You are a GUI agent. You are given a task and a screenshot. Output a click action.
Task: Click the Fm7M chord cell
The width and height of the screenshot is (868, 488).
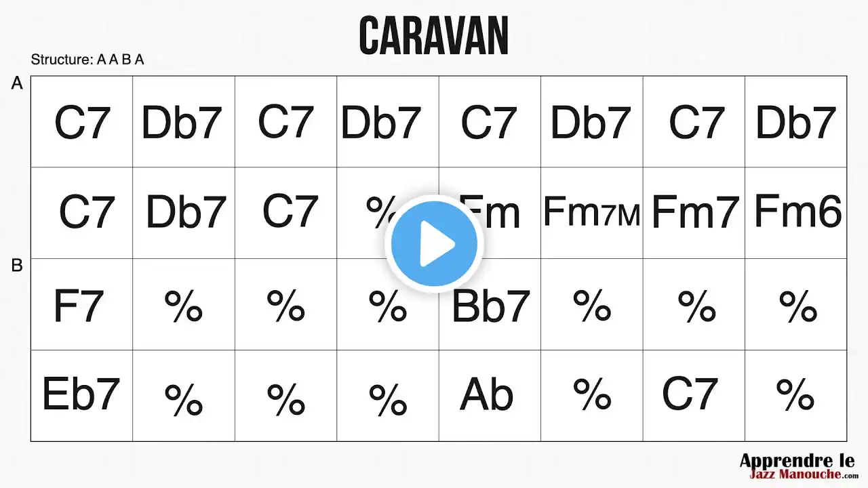[591, 213]
